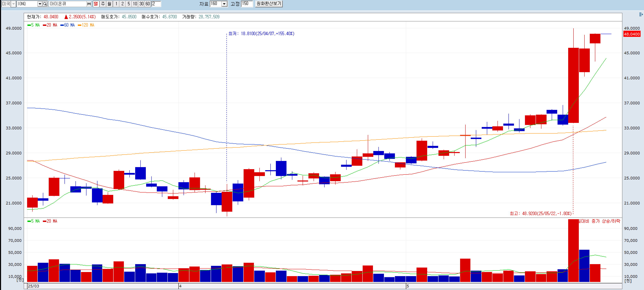644x290 pixels.
Task: Click the M button beside 아이온큐
Action: click(89, 4)
